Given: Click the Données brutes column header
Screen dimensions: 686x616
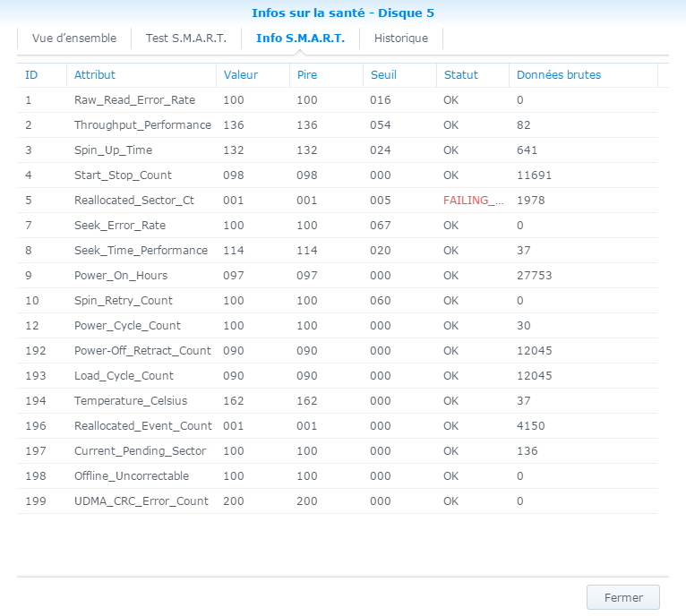Looking at the screenshot, I should click(584, 75).
